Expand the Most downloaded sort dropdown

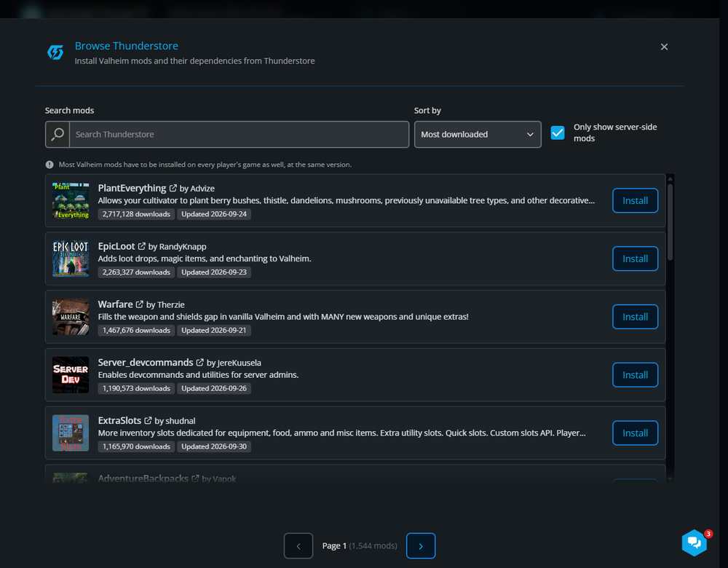click(478, 134)
